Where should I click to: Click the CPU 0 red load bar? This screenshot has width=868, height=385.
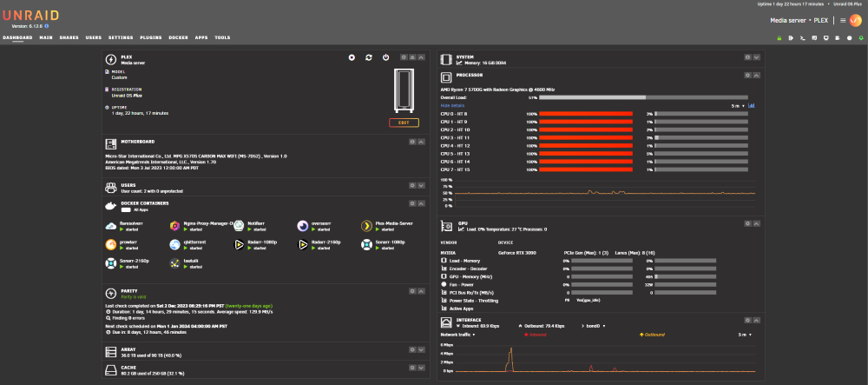586,114
